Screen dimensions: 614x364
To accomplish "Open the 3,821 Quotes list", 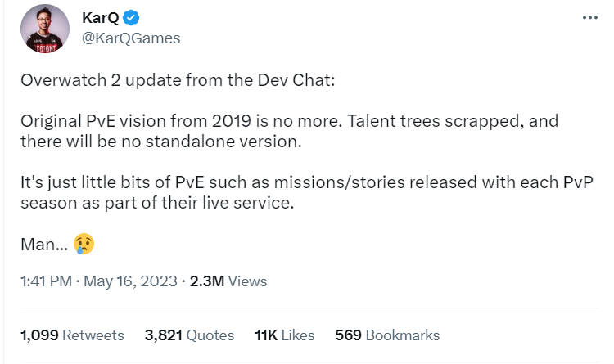I will (x=189, y=335).
